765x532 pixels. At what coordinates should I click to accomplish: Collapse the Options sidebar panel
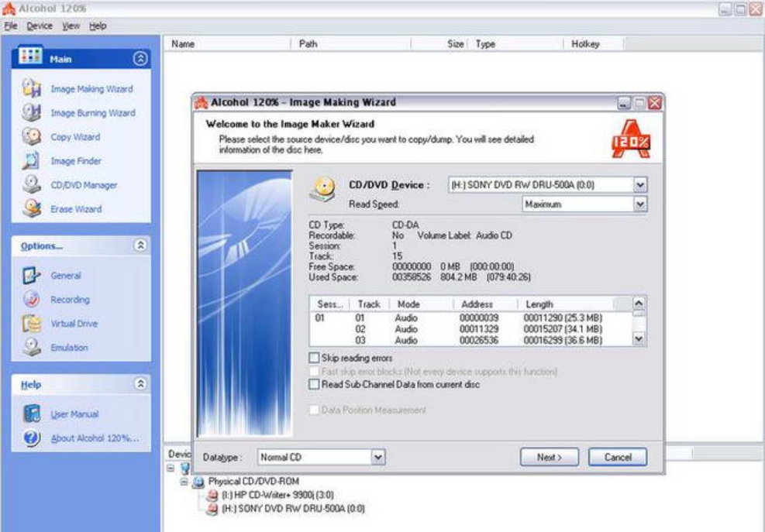(140, 245)
